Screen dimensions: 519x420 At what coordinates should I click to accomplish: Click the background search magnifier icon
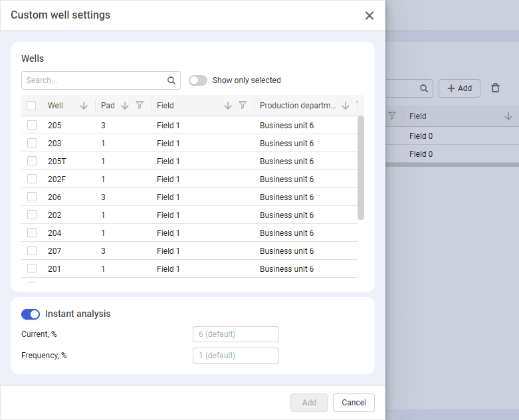[424, 88]
